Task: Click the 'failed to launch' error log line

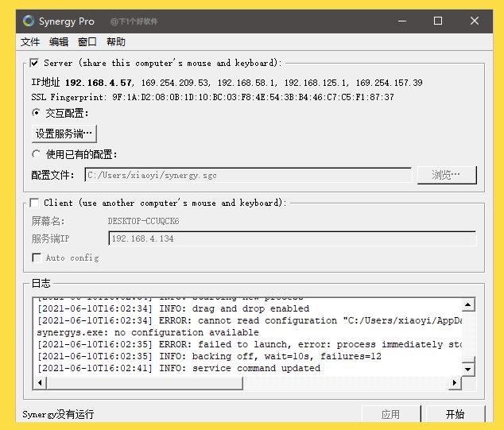Action: coord(250,344)
